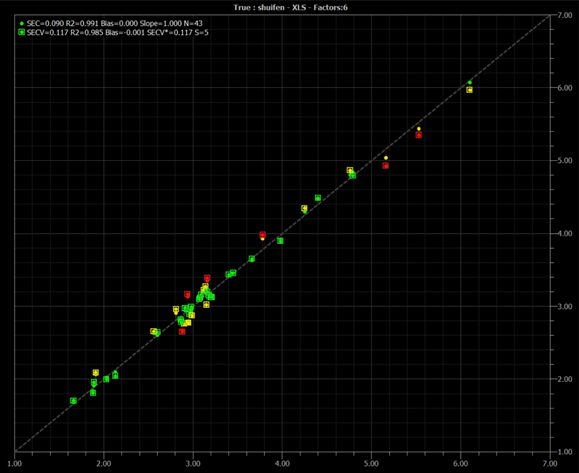Select the lowest green square marker near 1.70

[x=73, y=401]
